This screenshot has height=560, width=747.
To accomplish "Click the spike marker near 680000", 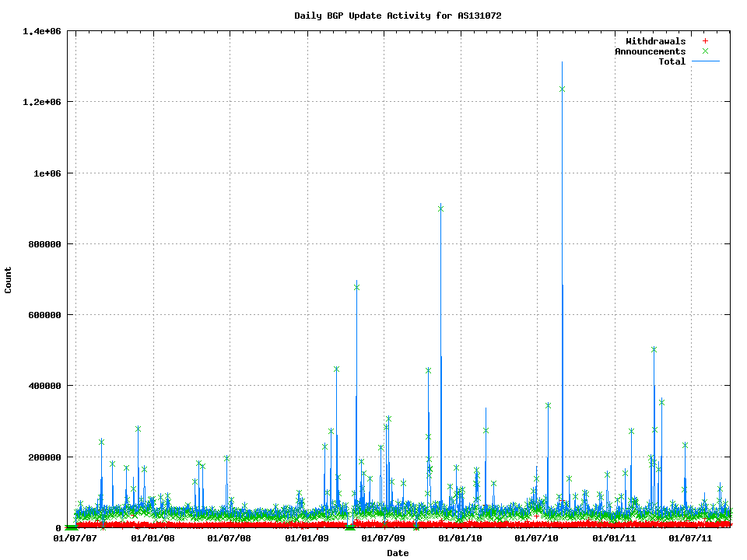I will pos(356,287).
